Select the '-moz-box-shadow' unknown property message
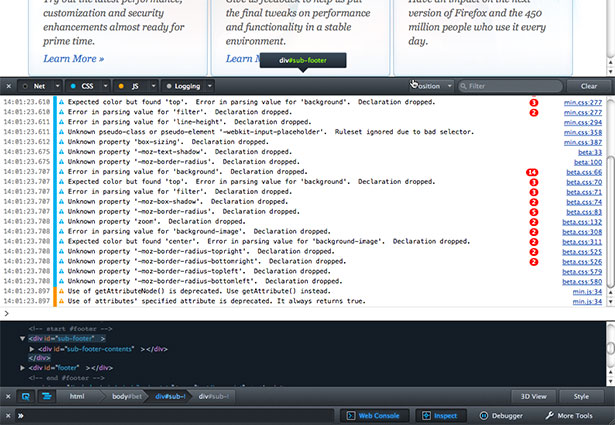This screenshot has height=425, width=615. pos(178,202)
